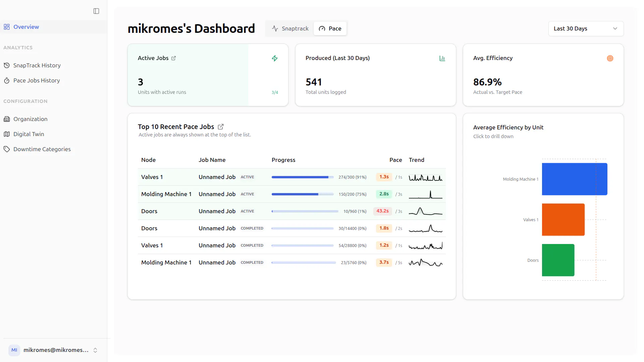Click the SnapTrack History clock icon
Screen dimensions: 644x362
click(x=7, y=65)
